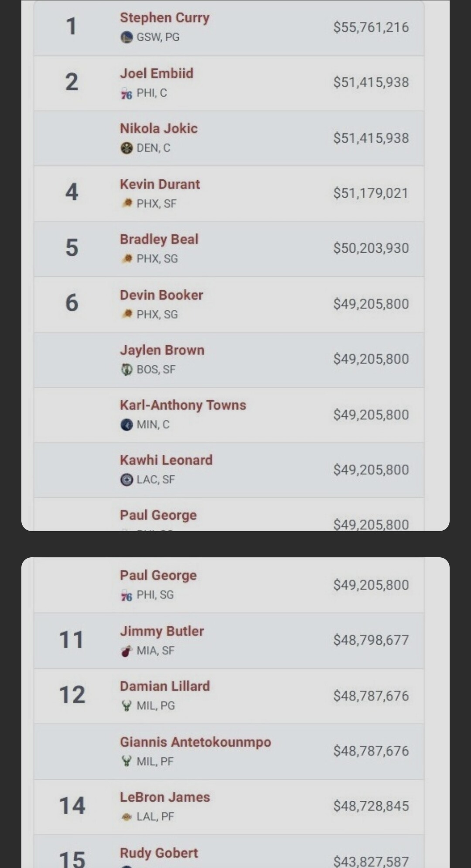The image size is (471, 868).
Task: Open Devin Booker's profile link
Action: pyautogui.click(x=161, y=295)
